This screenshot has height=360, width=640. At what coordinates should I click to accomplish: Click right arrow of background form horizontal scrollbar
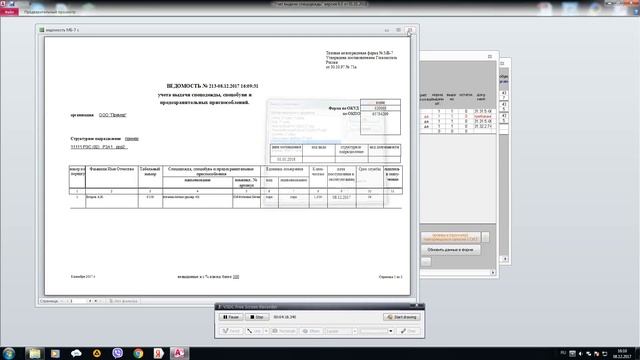493,272
